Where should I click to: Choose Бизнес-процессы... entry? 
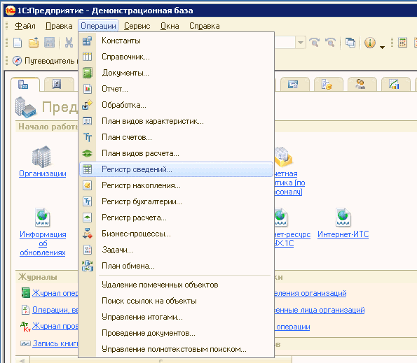(x=176, y=234)
